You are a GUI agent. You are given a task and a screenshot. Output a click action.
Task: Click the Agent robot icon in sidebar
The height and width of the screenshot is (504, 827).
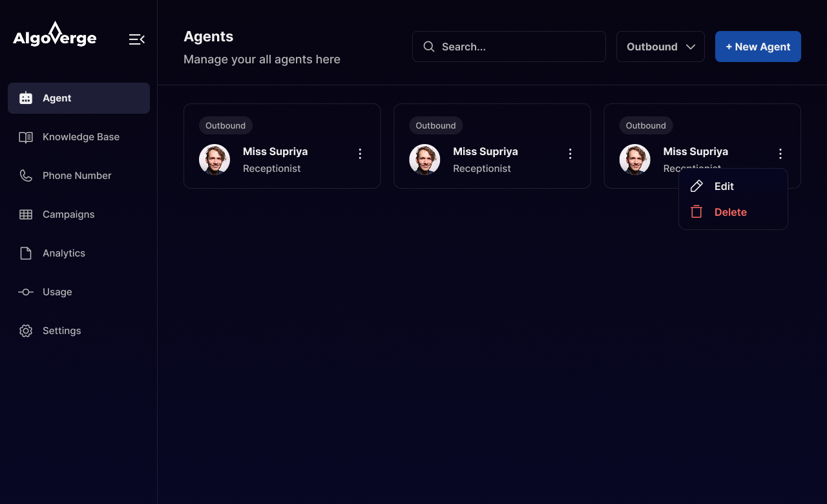[x=26, y=98]
